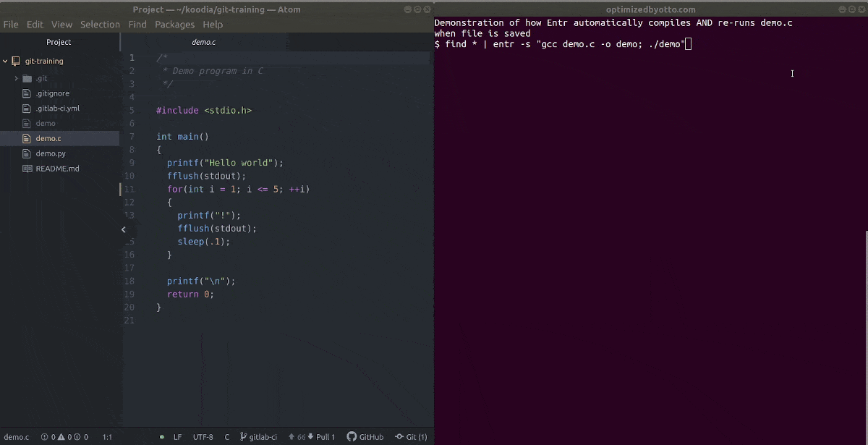Expand the .git folder
The height and width of the screenshot is (445, 868).
click(x=16, y=78)
